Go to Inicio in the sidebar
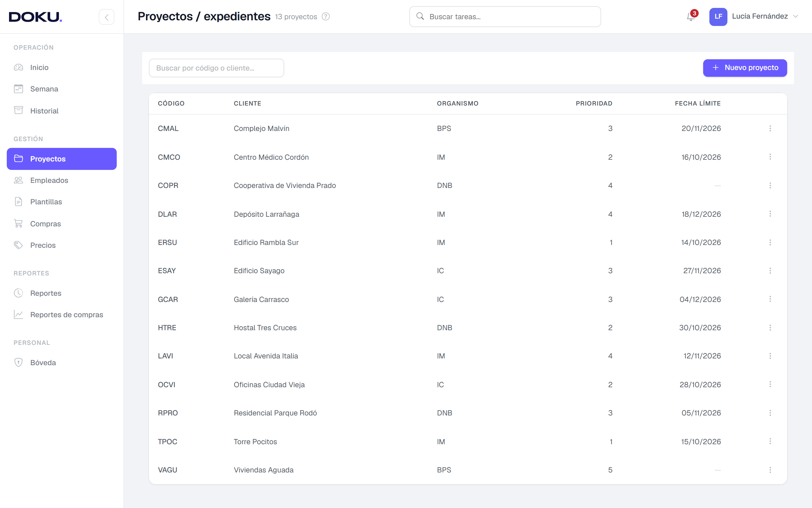This screenshot has width=812, height=508. [62, 67]
